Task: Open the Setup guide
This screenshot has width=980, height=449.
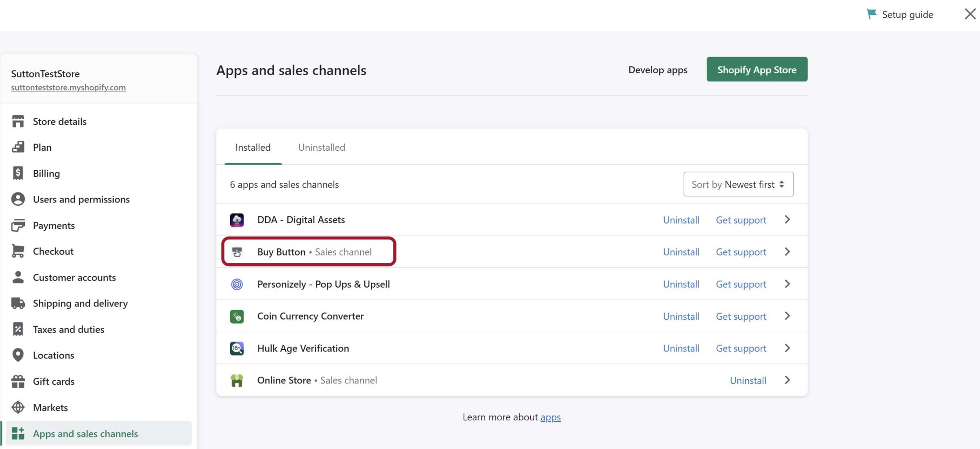Action: coord(900,14)
